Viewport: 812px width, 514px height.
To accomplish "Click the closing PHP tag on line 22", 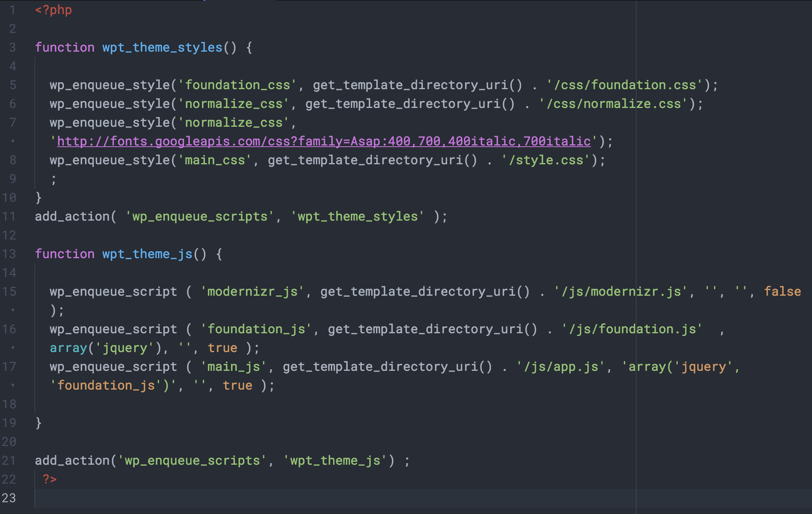I will [49, 478].
